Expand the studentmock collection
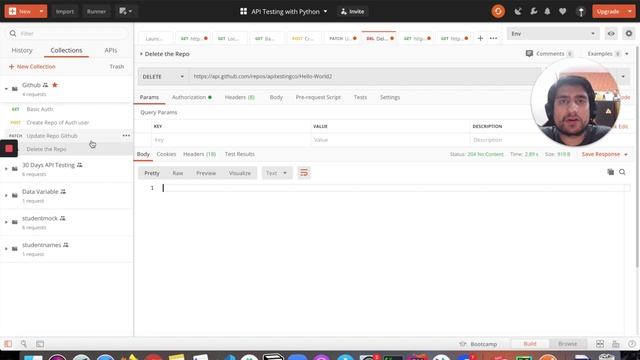Screen dimensions: 640x360 (x=6, y=222)
